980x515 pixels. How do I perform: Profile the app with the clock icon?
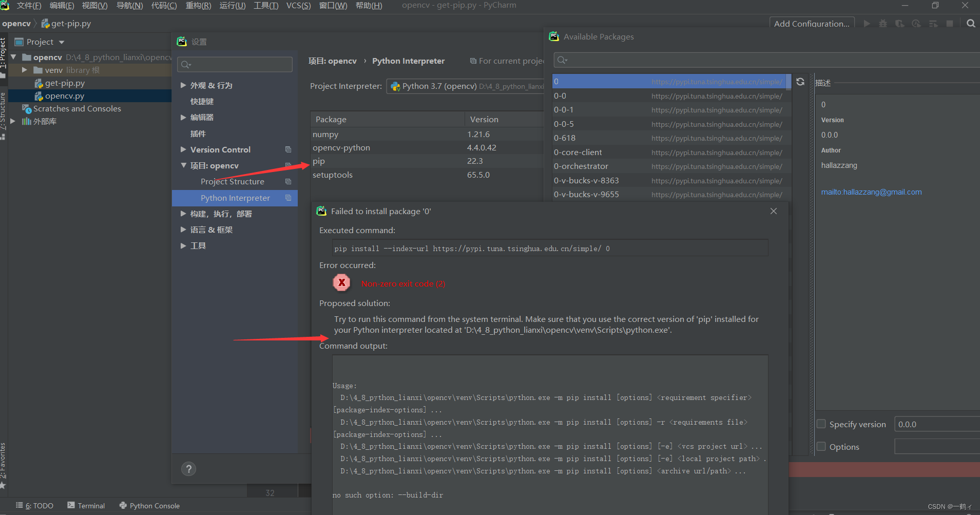click(x=917, y=24)
